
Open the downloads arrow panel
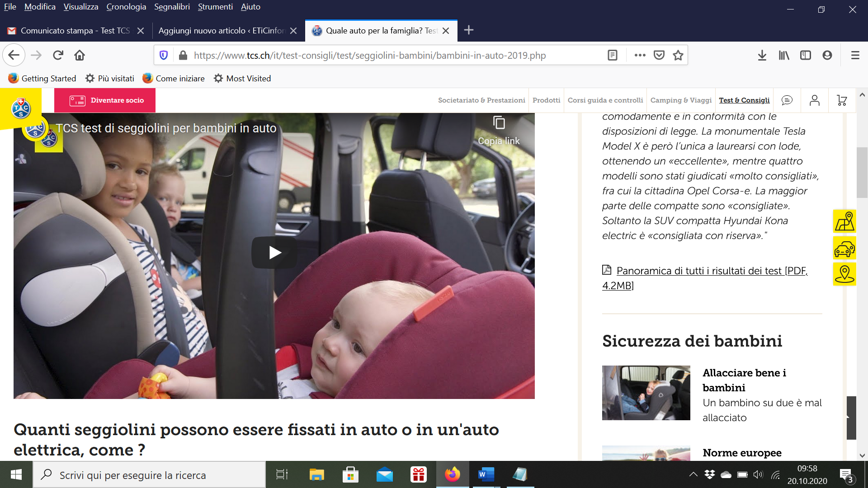(x=762, y=55)
